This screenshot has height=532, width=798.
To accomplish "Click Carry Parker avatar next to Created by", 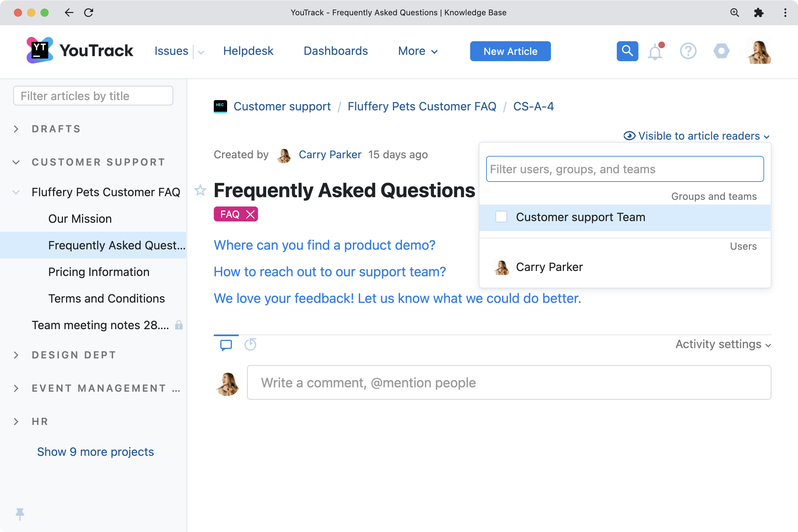I will (284, 155).
